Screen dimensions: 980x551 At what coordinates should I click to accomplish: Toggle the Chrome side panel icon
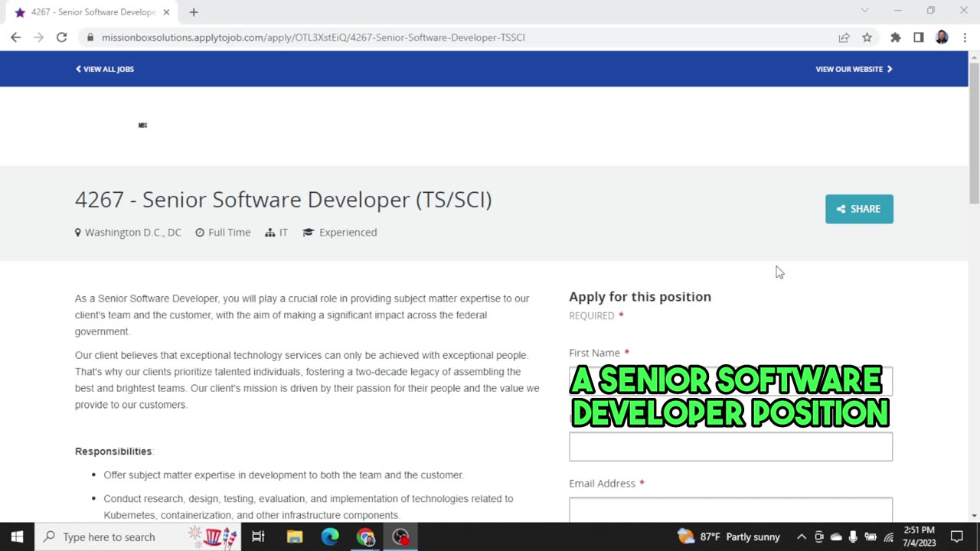919,37
